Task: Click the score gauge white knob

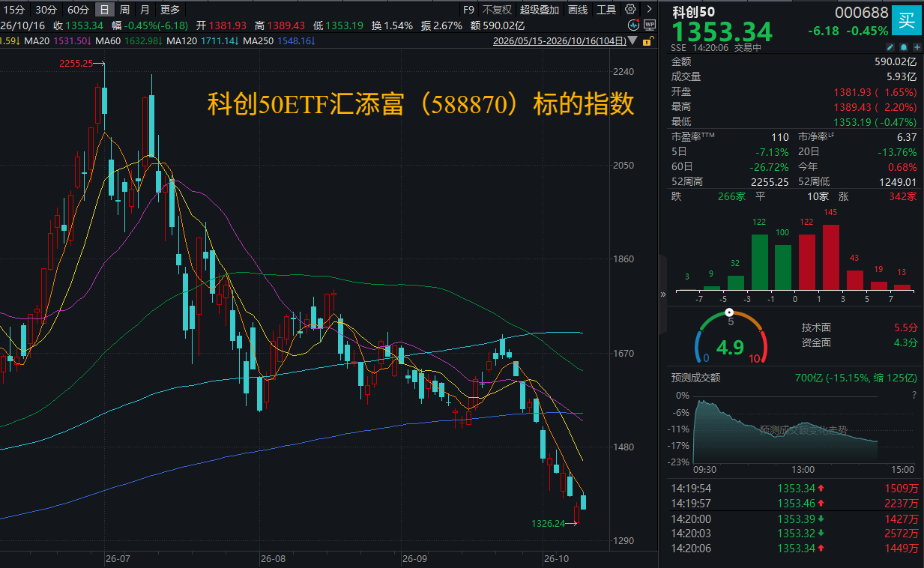Action: pyautogui.click(x=729, y=312)
